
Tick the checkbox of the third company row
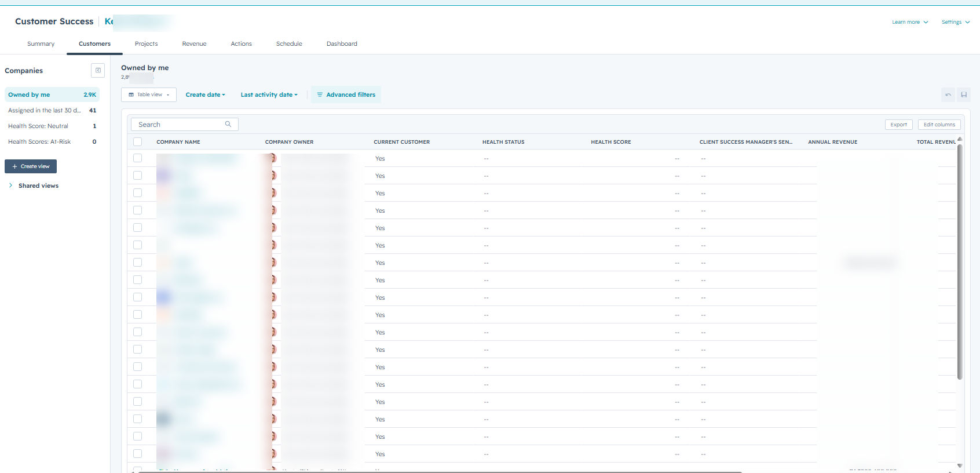(137, 192)
